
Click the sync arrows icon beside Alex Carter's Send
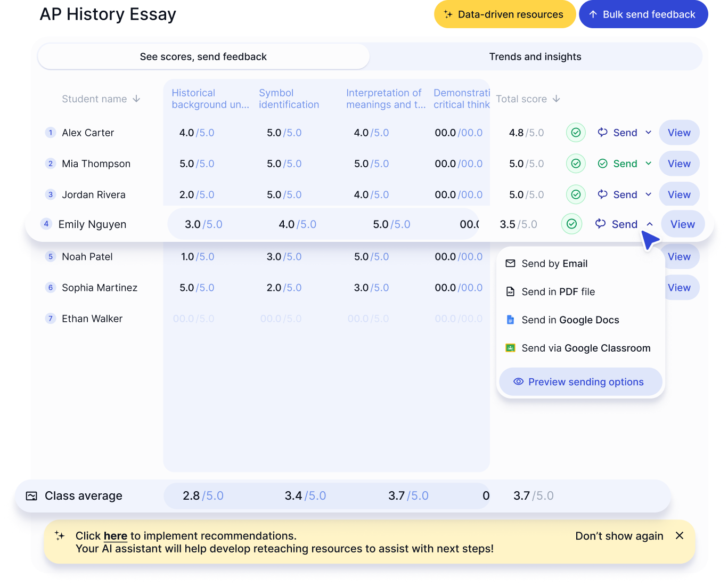pyautogui.click(x=602, y=132)
